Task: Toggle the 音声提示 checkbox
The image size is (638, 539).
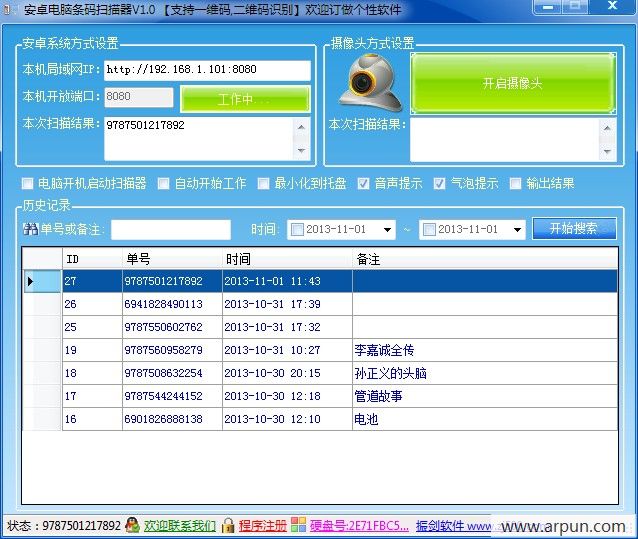Action: pos(364,183)
